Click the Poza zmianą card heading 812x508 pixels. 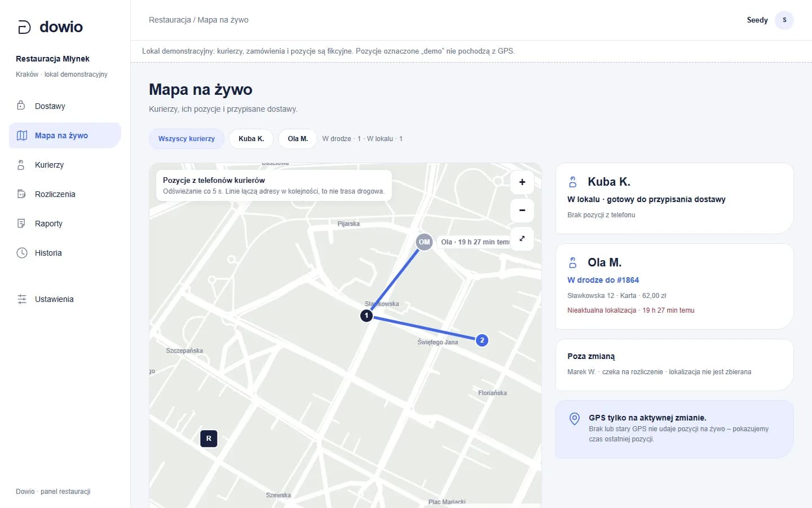coord(591,356)
